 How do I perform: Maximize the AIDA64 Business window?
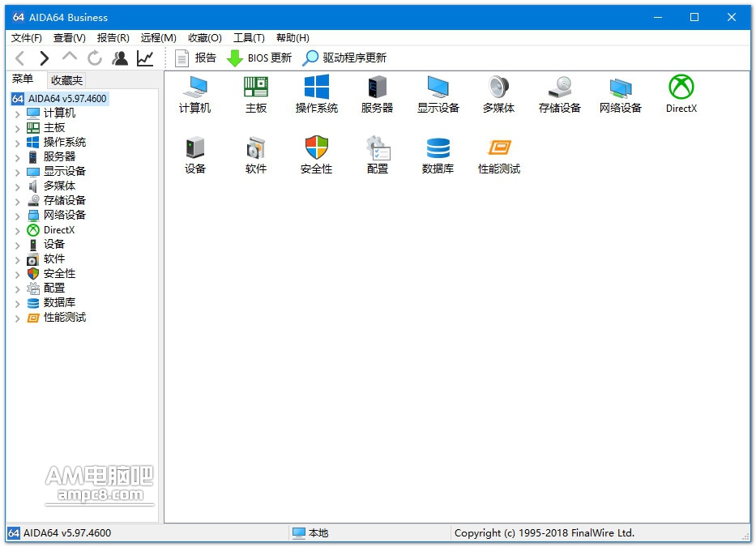coord(694,17)
